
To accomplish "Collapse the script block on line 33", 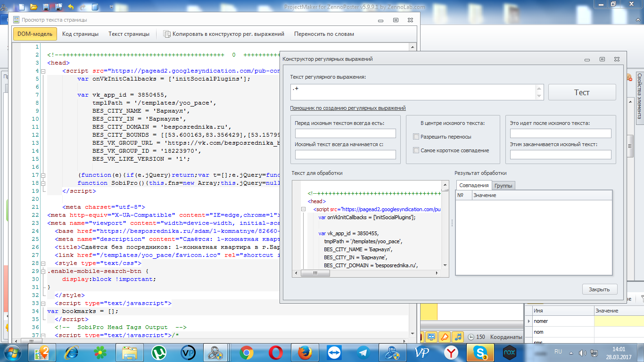I will (43, 304).
